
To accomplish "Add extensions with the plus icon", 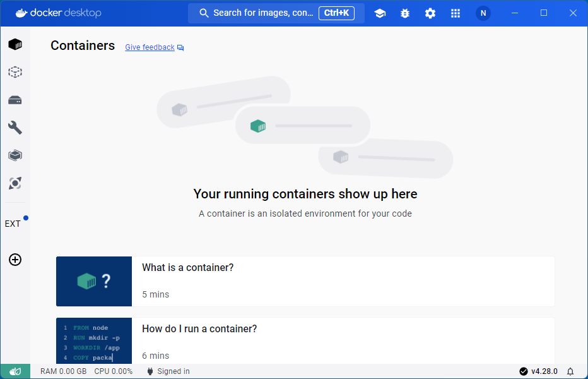I will pyautogui.click(x=15, y=260).
